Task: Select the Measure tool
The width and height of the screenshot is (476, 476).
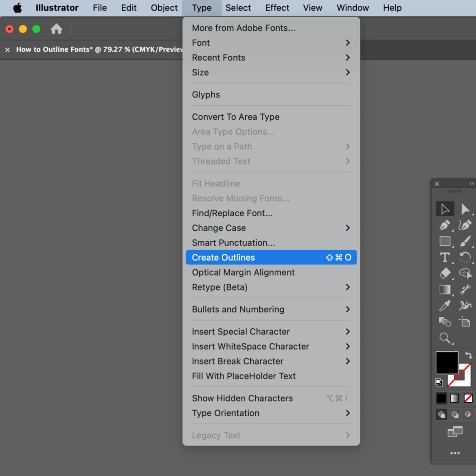Action: pyautogui.click(x=465, y=290)
